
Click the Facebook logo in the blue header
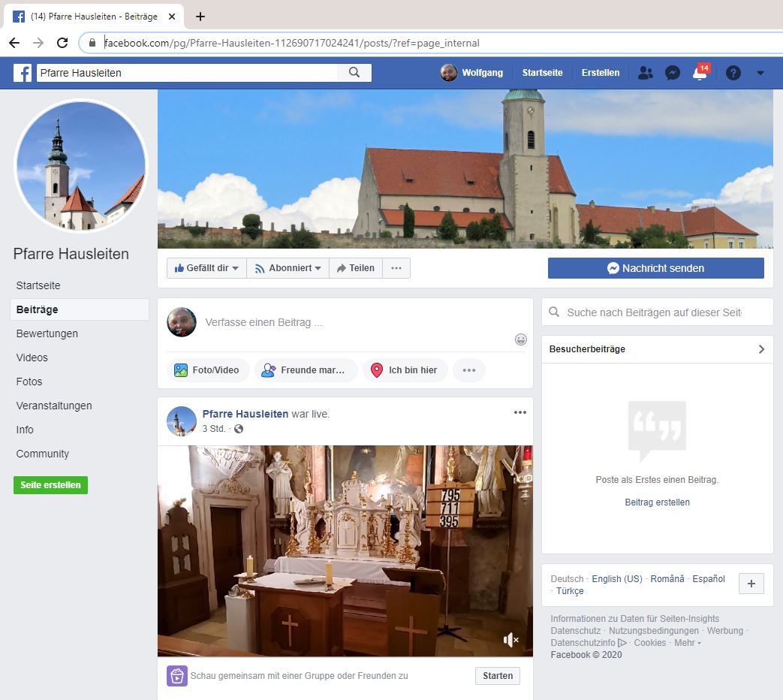point(23,73)
